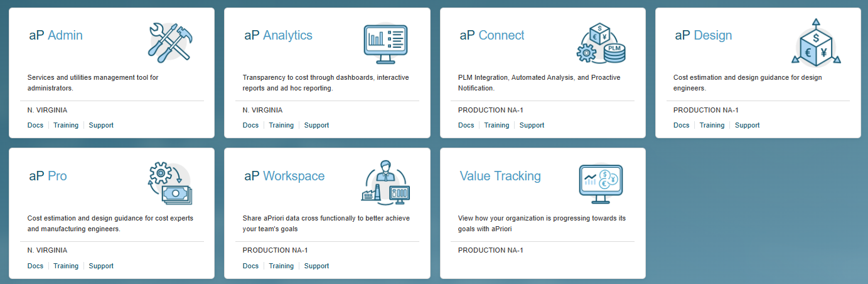Open the aP Admin title link
Image resolution: width=868 pixels, height=284 pixels.
click(x=56, y=35)
